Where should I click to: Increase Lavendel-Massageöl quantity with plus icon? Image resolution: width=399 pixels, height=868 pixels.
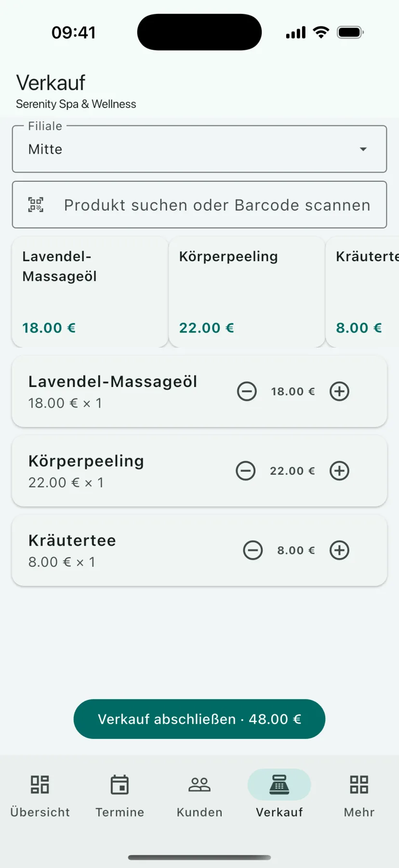(339, 391)
